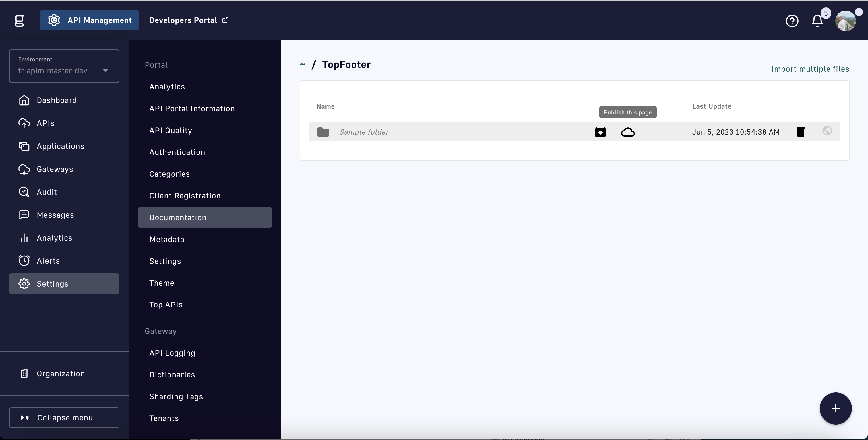Open notifications bell icon
This screenshot has width=868, height=440.
pos(817,21)
